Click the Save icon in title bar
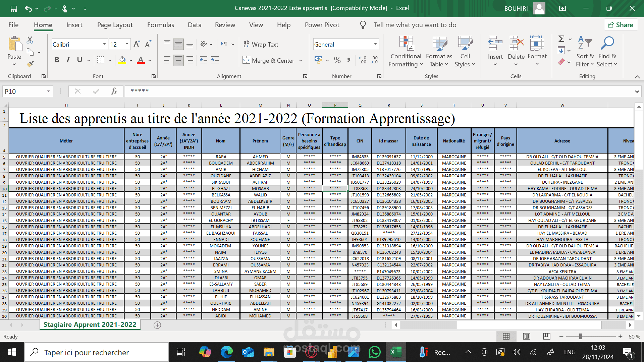This screenshot has height=362, width=644. tap(14, 9)
